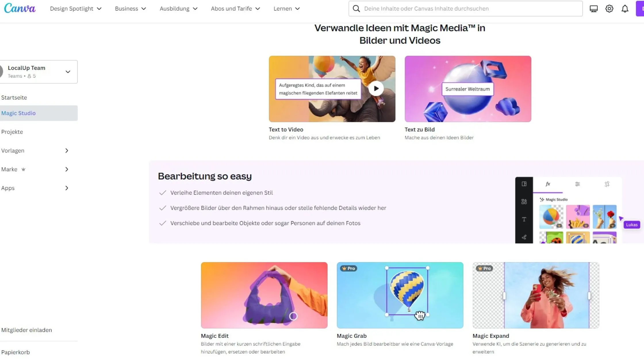644x362 pixels.
Task: Open the desktop app monitor icon
Action: point(593,9)
